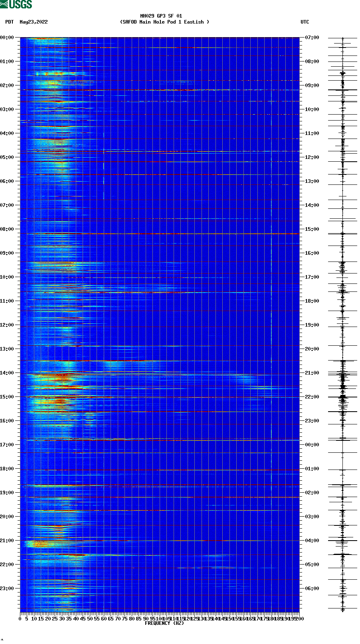Click the 23:00 UTC time label
The image size is (360, 644).
click(x=312, y=421)
